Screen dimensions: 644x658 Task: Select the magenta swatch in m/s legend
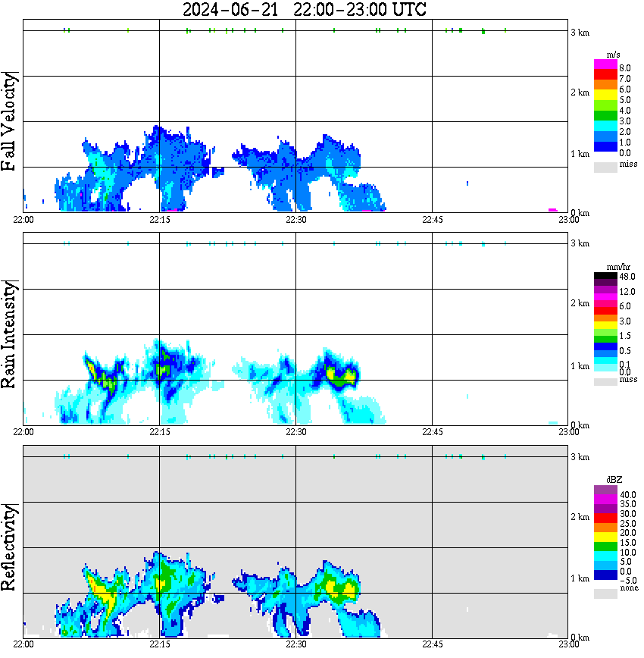[605, 64]
